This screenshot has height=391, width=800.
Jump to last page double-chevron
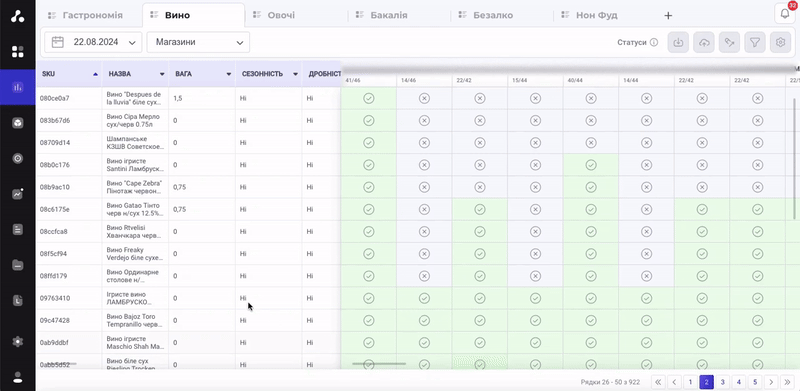click(x=787, y=382)
